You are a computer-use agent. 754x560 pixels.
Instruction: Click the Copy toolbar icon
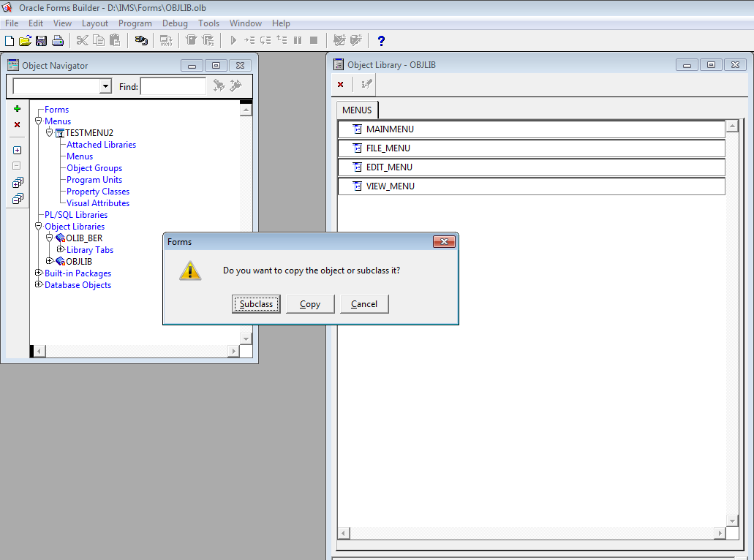pyautogui.click(x=99, y=40)
